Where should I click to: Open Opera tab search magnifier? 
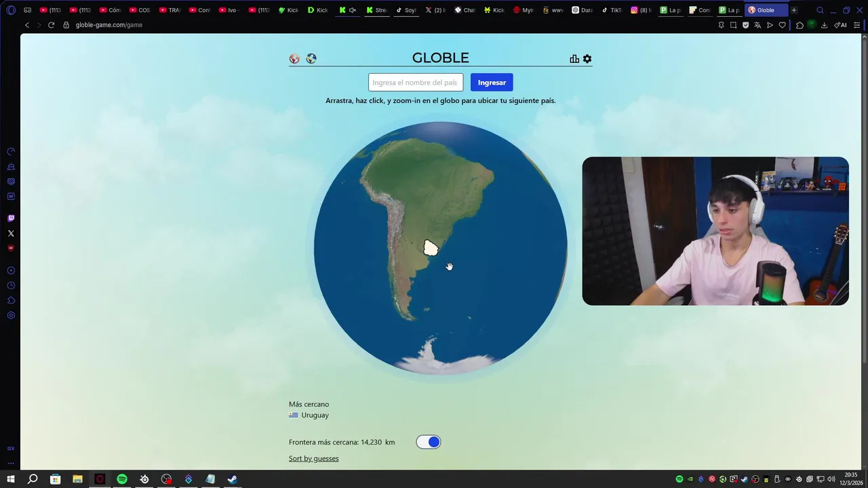(820, 10)
